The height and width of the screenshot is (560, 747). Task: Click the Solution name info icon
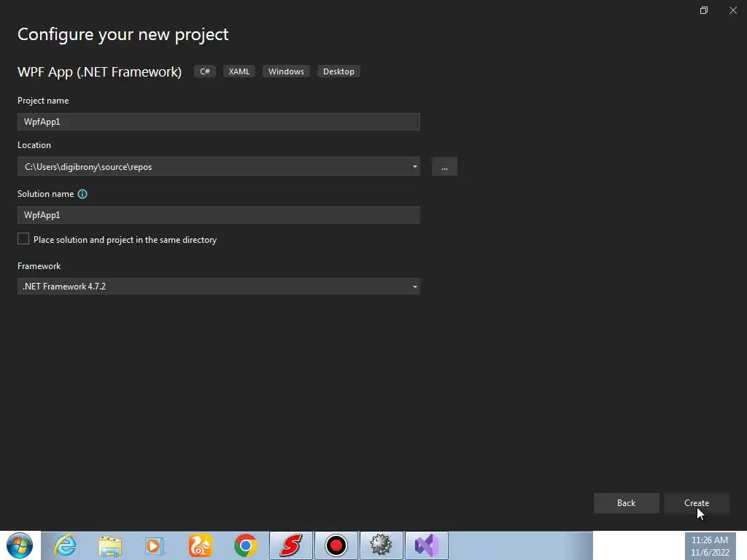pyautogui.click(x=82, y=194)
